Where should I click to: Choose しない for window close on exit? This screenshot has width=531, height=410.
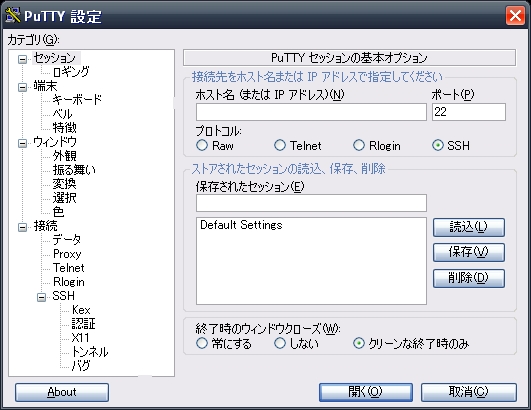coord(280,343)
